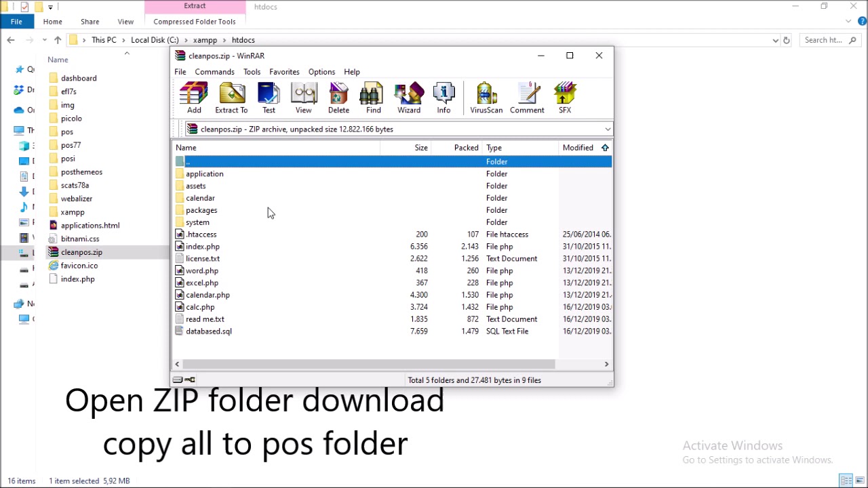Screen dimensions: 868x488
Task: Select favicon.ico in Explorer list
Action: point(79,266)
